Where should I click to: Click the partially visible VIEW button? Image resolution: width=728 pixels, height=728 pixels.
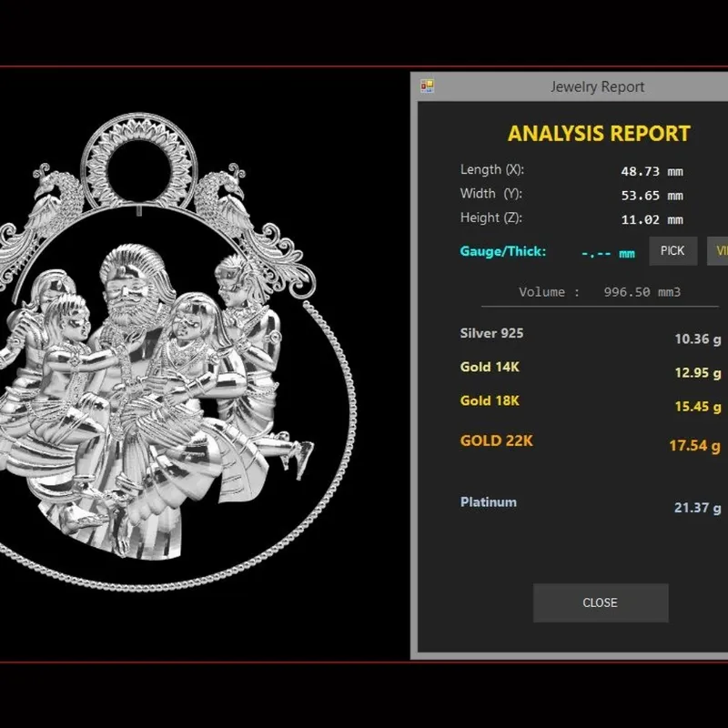click(718, 251)
